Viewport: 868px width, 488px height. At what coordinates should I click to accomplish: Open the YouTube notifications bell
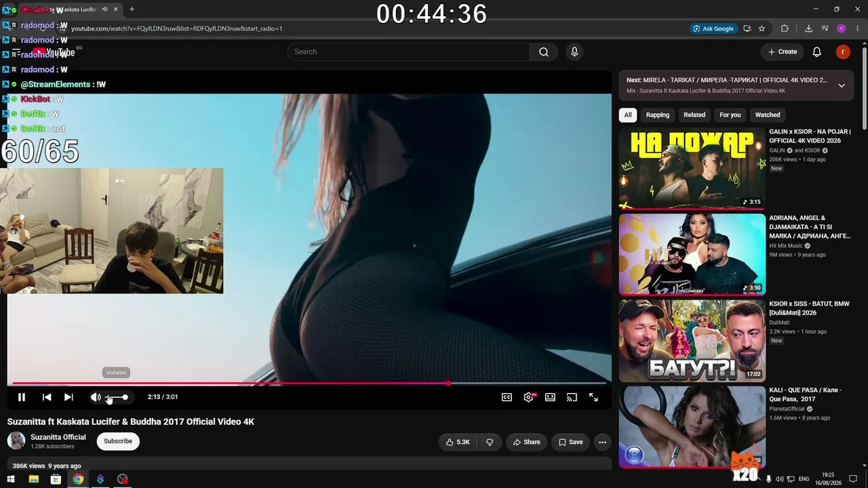(817, 52)
